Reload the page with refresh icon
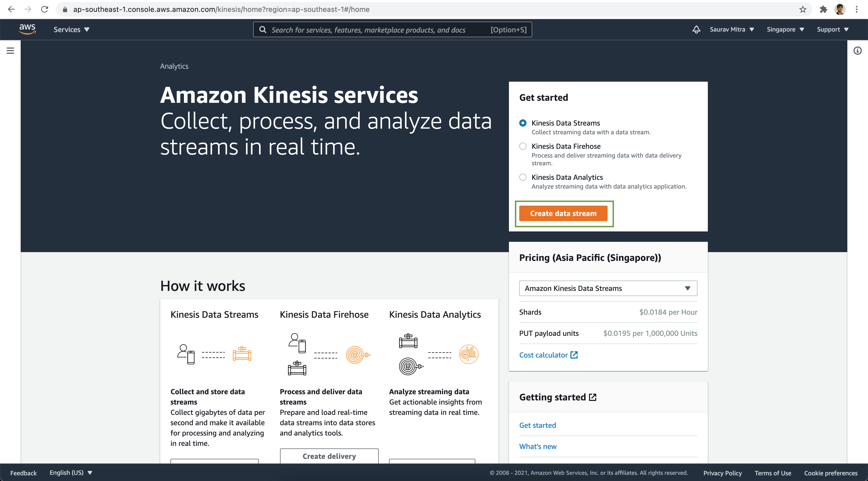 coord(44,9)
